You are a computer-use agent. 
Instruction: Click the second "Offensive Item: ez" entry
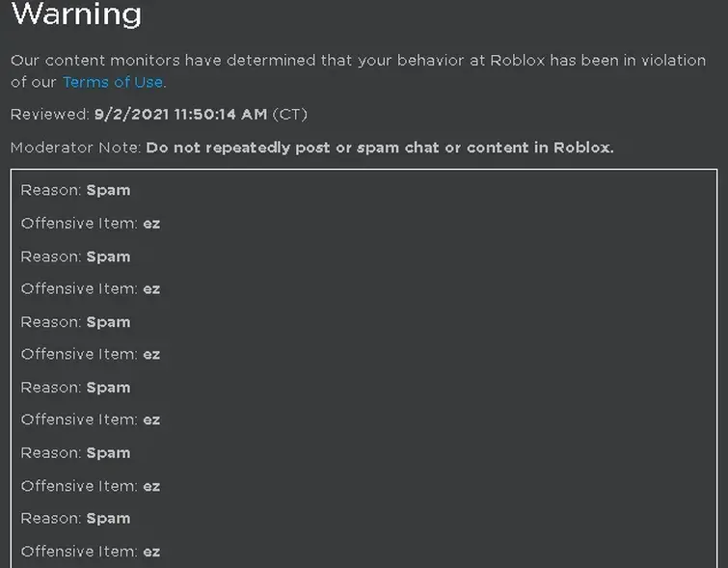(x=91, y=288)
